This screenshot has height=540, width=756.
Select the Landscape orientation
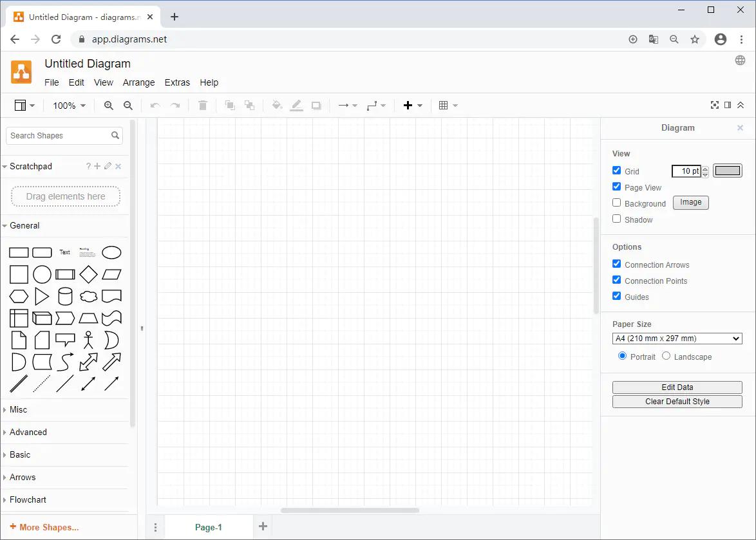click(x=666, y=356)
